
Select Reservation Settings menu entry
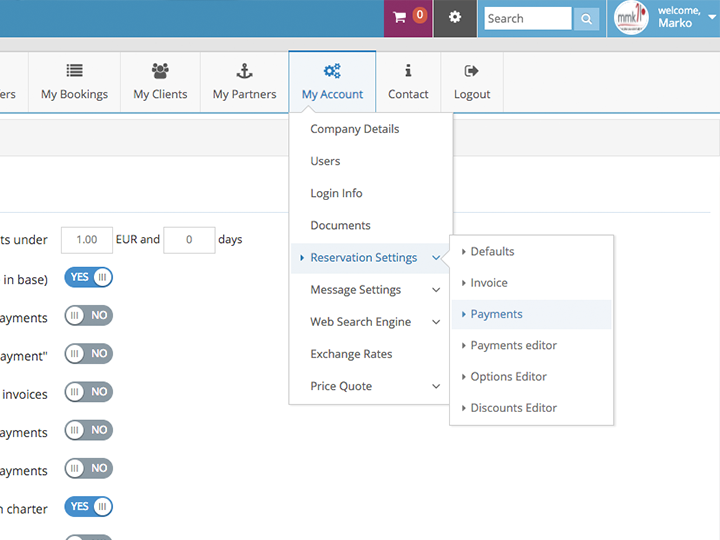[x=364, y=258]
